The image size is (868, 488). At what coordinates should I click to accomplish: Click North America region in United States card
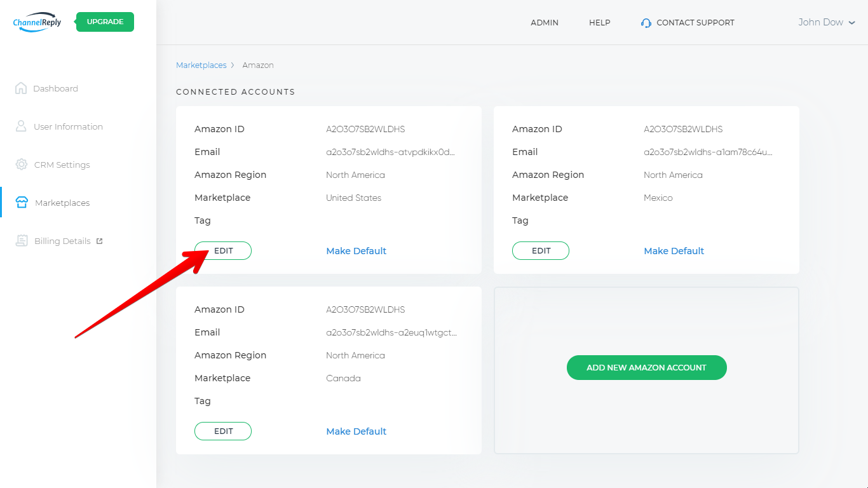pos(355,175)
